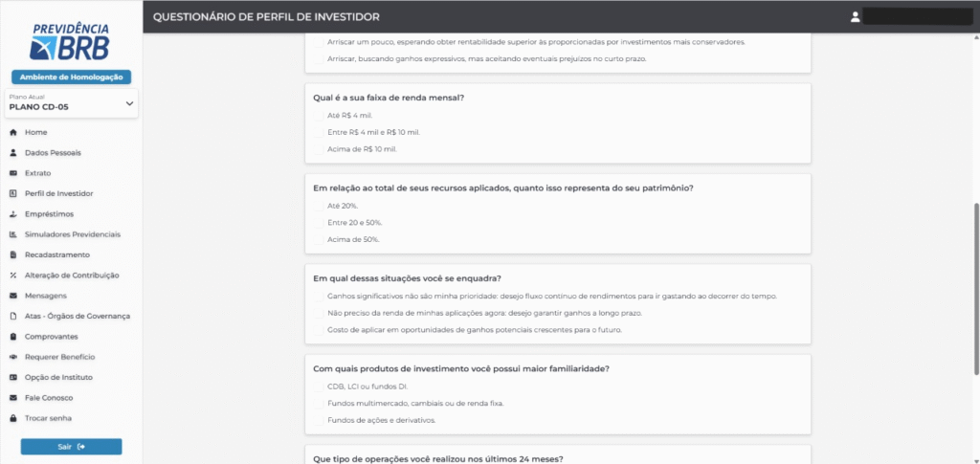Click the Previdência BRB logo
This screenshot has width=980, height=464.
pos(71,42)
